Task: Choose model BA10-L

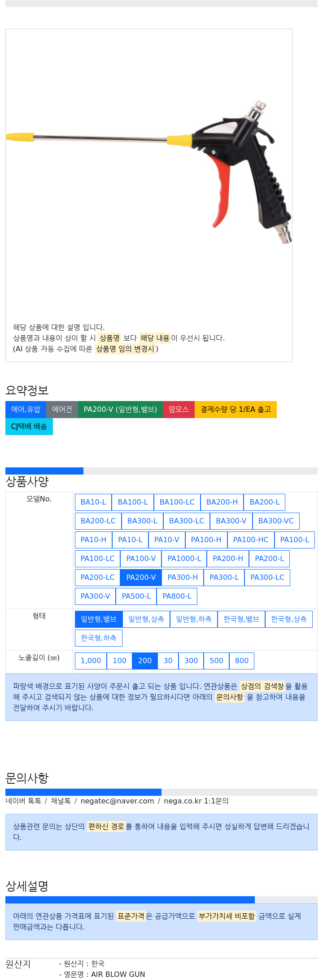Action: [x=93, y=502]
